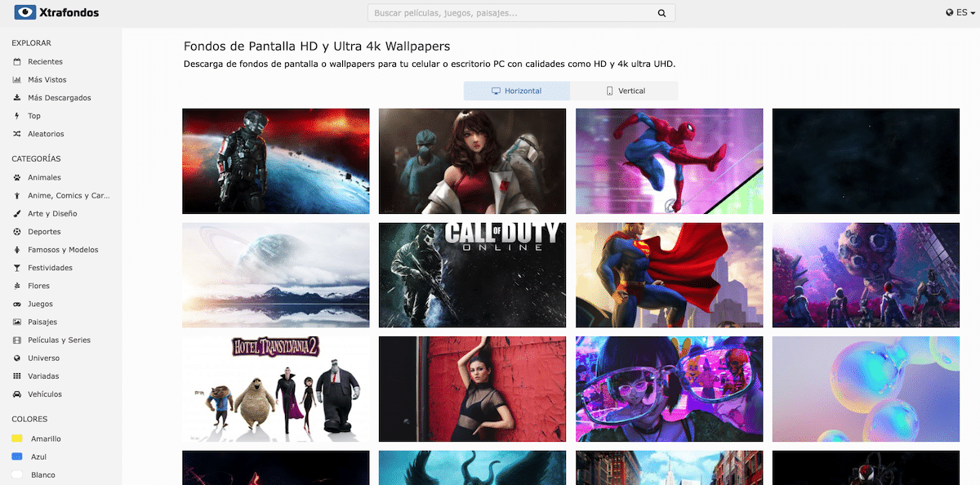
Task: Browse the Paisajes category
Action: point(42,322)
